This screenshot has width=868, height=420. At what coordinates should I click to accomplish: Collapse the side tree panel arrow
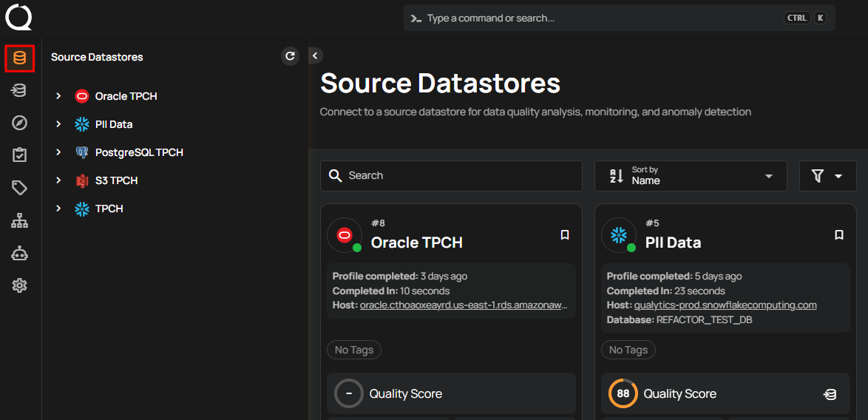[x=315, y=55]
